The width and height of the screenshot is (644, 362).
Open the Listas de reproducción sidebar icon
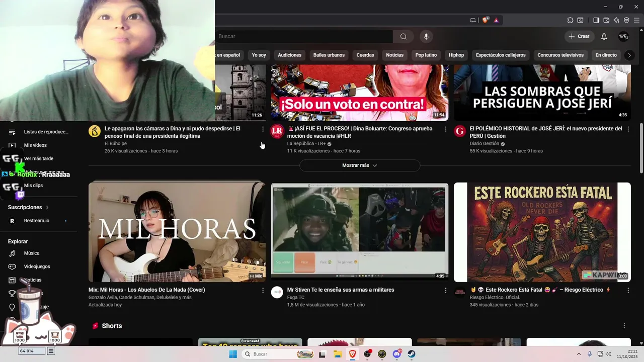pos(12,132)
